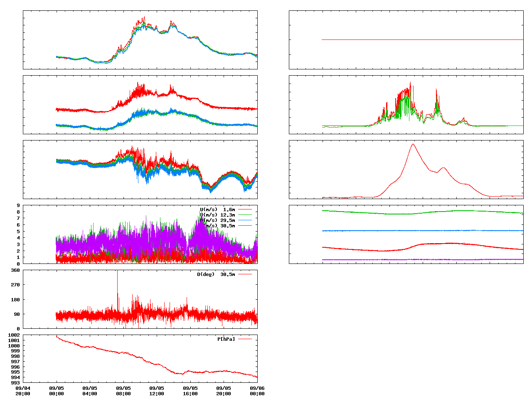The width and height of the screenshot is (532, 399).
Task: Select the 'P[hPa]' legend text
Action: [x=226, y=339]
